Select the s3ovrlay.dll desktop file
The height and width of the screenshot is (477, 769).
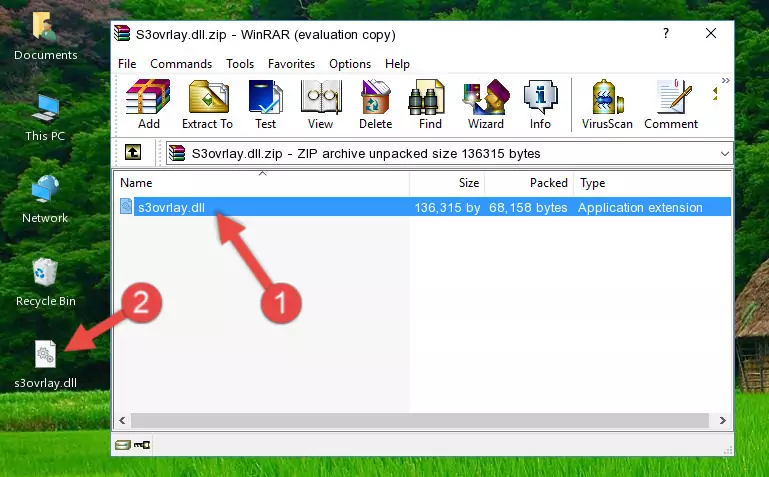[x=45, y=365]
